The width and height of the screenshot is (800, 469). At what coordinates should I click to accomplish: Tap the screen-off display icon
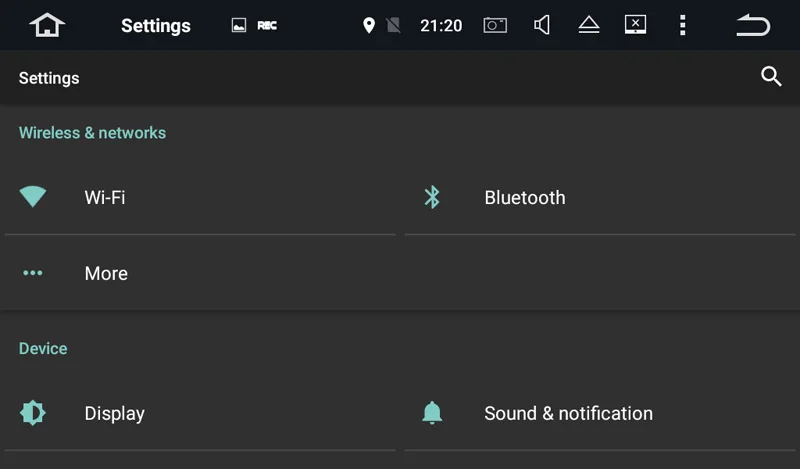click(635, 24)
